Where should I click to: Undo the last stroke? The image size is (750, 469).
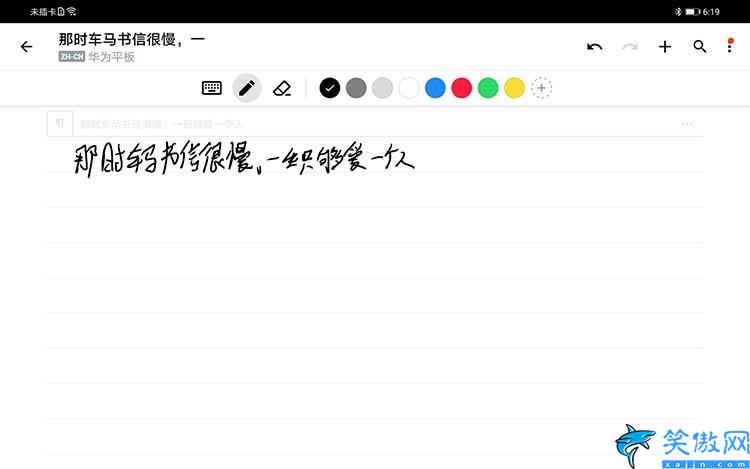(x=594, y=47)
